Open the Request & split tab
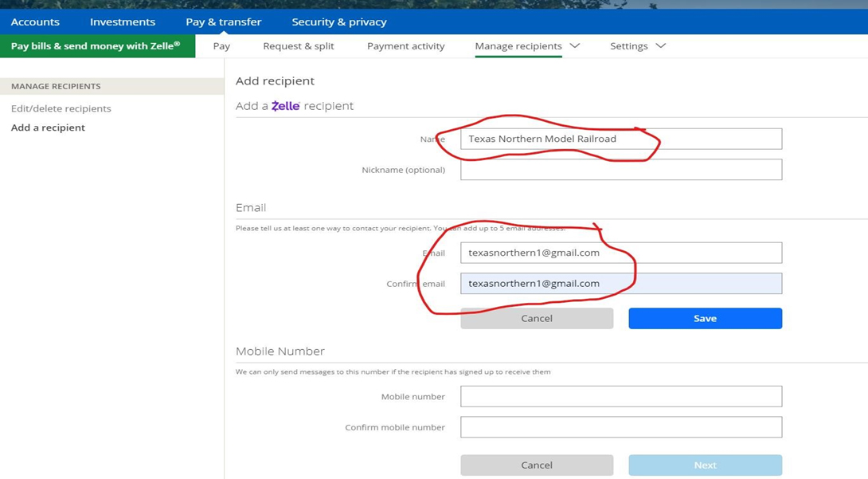 tap(299, 46)
